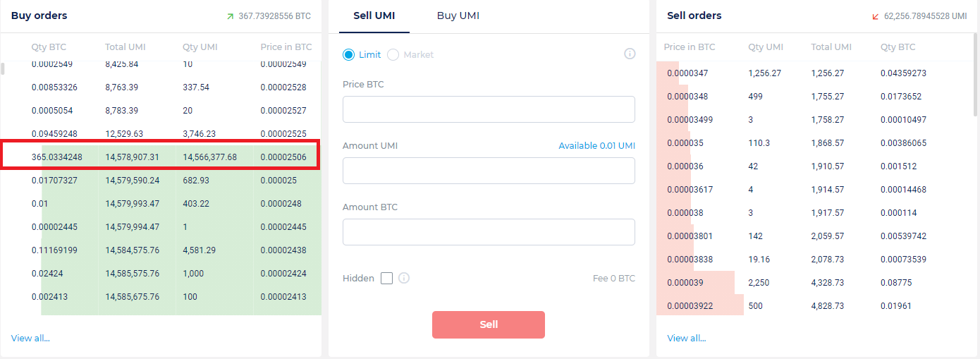Click green arrow icon in Buy orders header
Screen dimensions: 980x359
[x=230, y=16]
